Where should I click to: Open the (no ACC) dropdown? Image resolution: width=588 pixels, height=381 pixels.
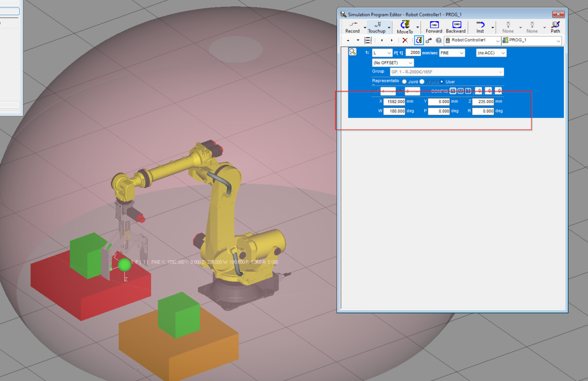click(x=491, y=53)
